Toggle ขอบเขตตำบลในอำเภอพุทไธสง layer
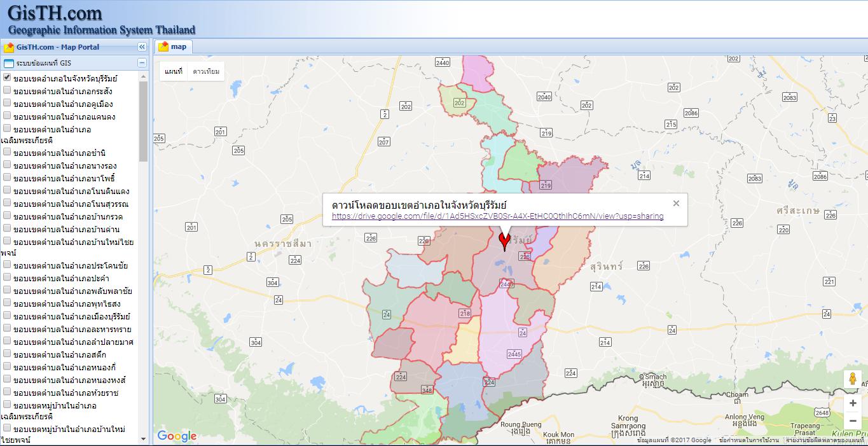This screenshot has width=868, height=446. [7, 303]
